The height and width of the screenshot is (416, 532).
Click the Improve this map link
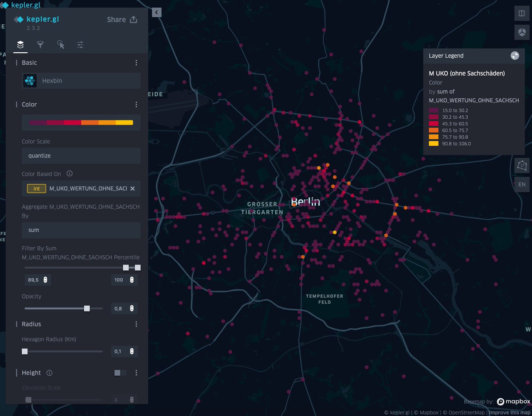pos(509,412)
